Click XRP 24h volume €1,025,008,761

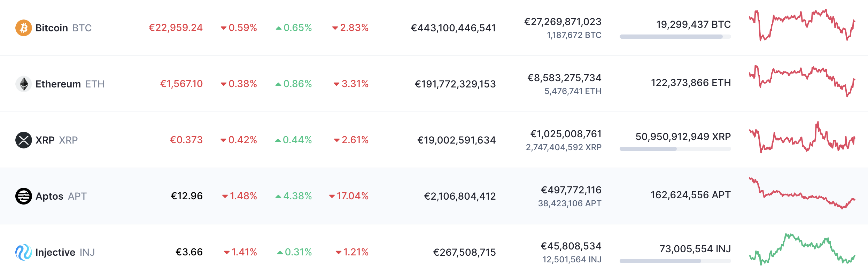(566, 134)
